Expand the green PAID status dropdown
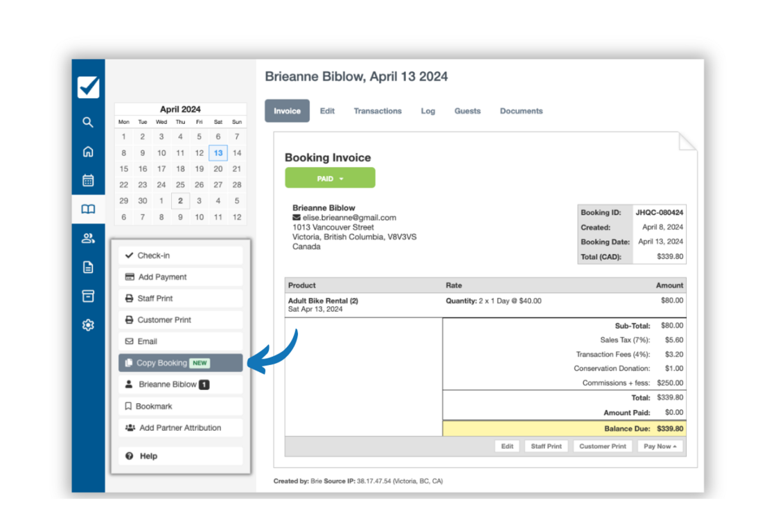 [x=330, y=177]
